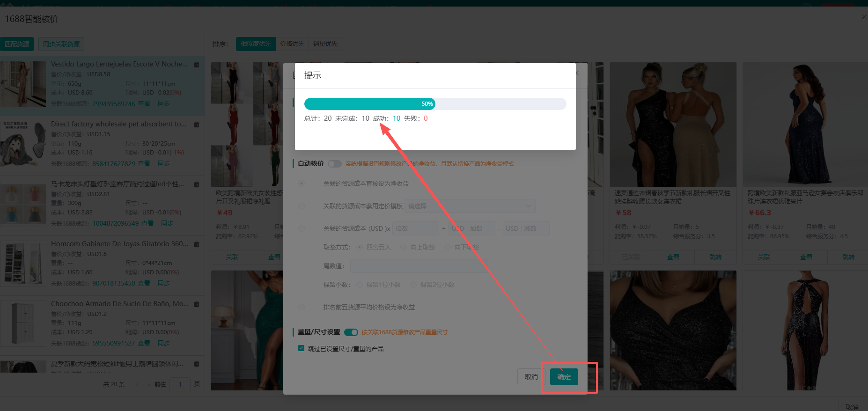Screen dimensions: 868x411
Task: Click the 匹配货源 button
Action: (17, 44)
